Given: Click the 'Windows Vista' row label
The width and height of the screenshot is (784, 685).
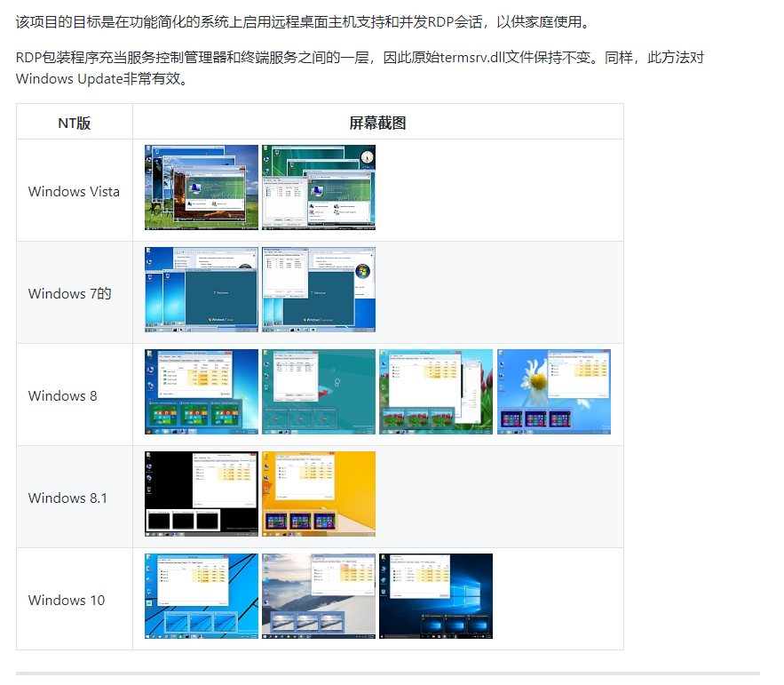Looking at the screenshot, I should click(x=74, y=192).
